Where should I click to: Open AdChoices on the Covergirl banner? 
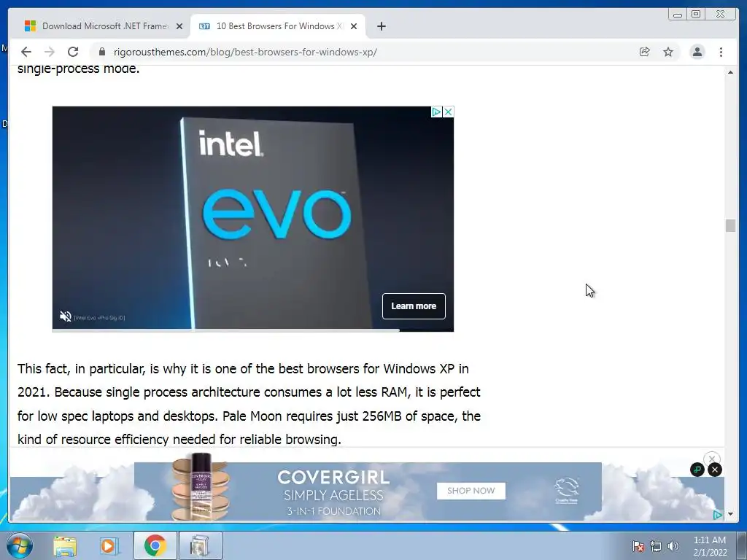tap(718, 515)
